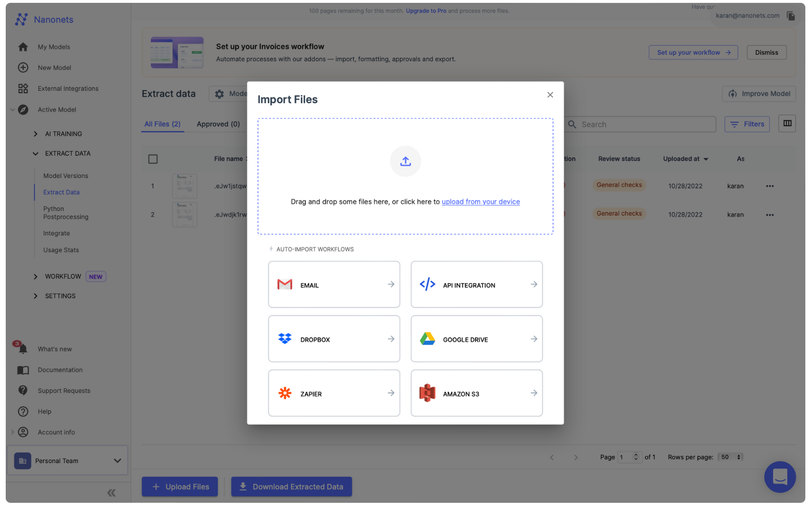Image resolution: width=812 pixels, height=509 pixels.
Task: Toggle the select-all files checkbox
Action: click(153, 159)
